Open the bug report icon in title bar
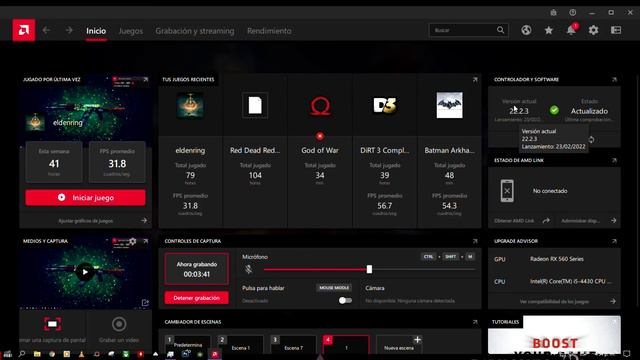The image size is (640, 360). coord(553,13)
